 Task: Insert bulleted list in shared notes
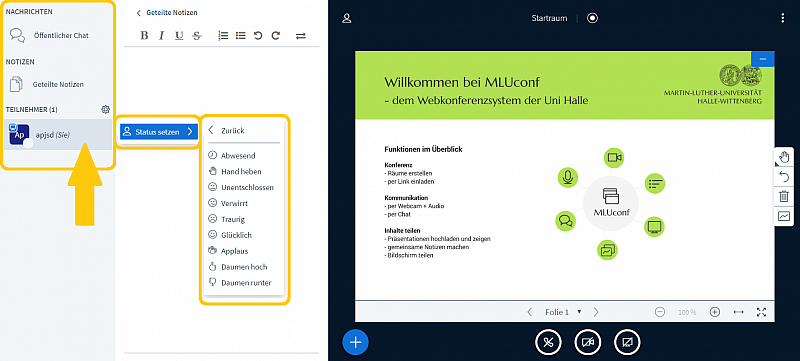240,35
